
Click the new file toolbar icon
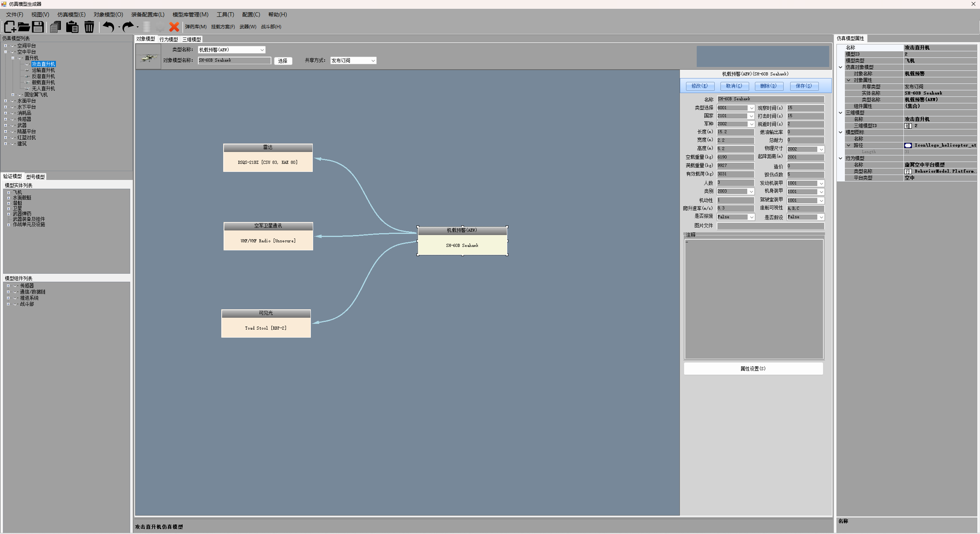pos(10,27)
